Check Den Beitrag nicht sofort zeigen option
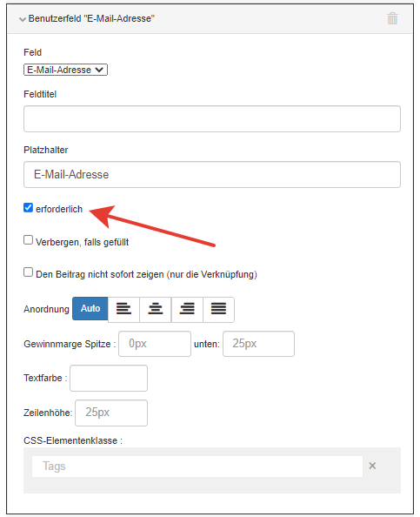Screen dimensions: 420x517 tap(29, 272)
